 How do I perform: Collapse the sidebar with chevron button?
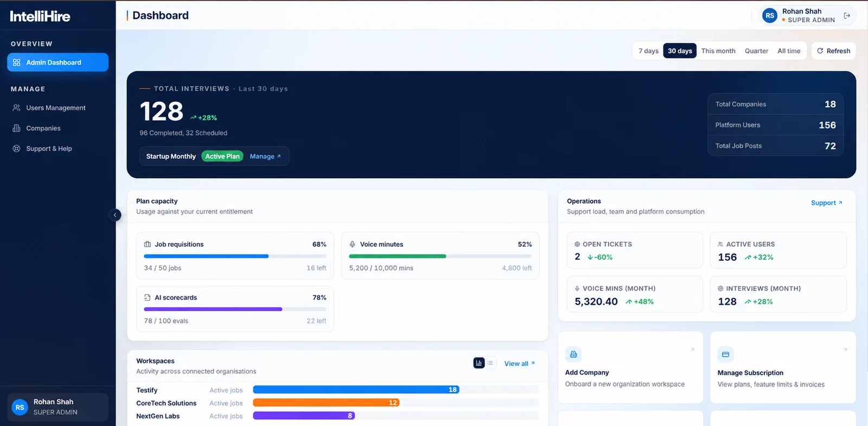(115, 215)
